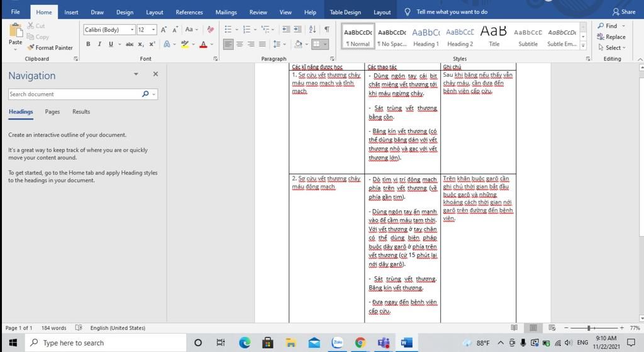644x352 pixels.
Task: Click the Format Painter tool
Action: [x=50, y=48]
